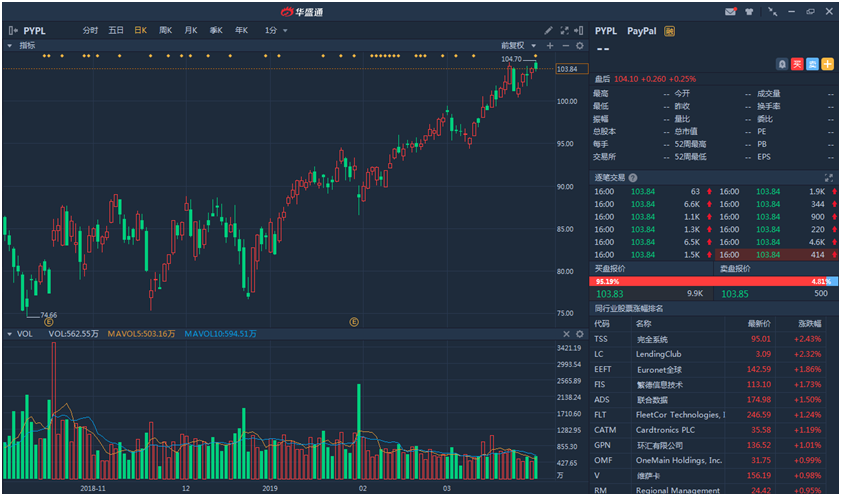Viewport: 841px width, 496px height.
Task: Open the 前复权 adjustment dropdown
Action: [x=520, y=46]
